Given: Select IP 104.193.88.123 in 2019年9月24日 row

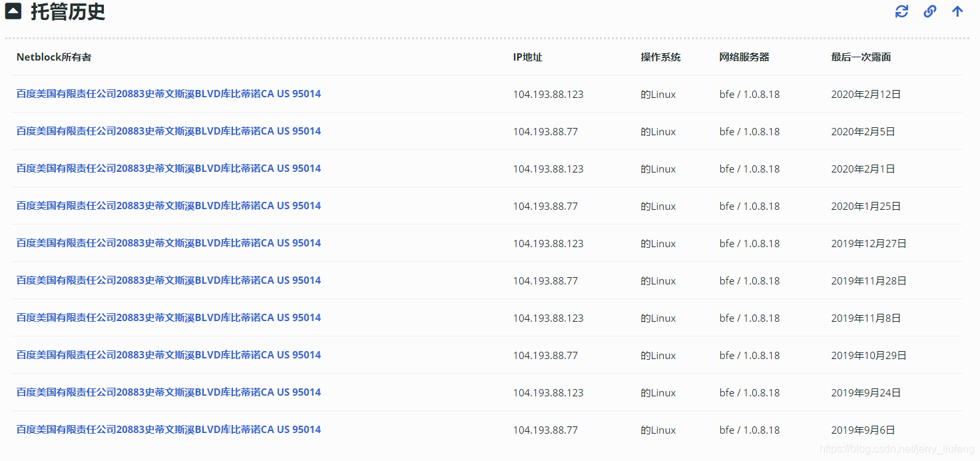Looking at the screenshot, I should (x=548, y=393).
